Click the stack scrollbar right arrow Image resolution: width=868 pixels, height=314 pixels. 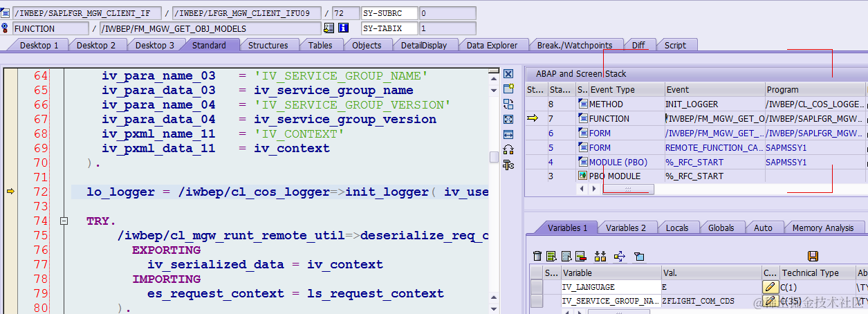[593, 188]
